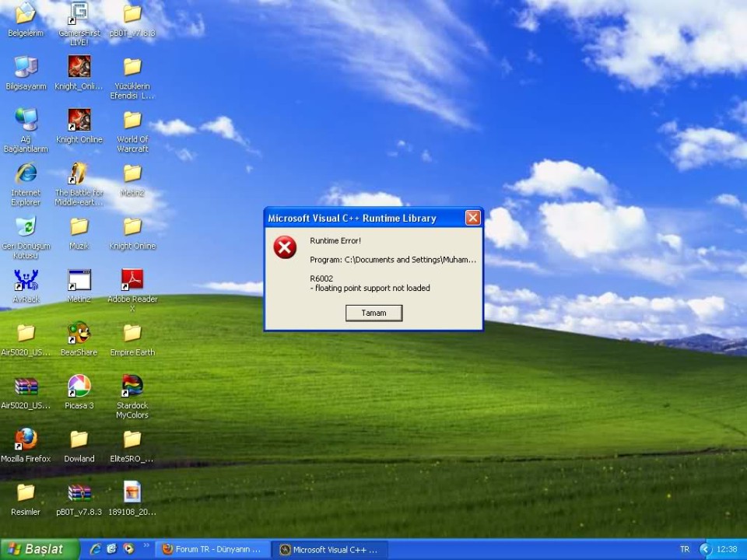The height and width of the screenshot is (560, 747).
Task: Select the Mozilla Firefox desktop icon
Action: (26, 445)
